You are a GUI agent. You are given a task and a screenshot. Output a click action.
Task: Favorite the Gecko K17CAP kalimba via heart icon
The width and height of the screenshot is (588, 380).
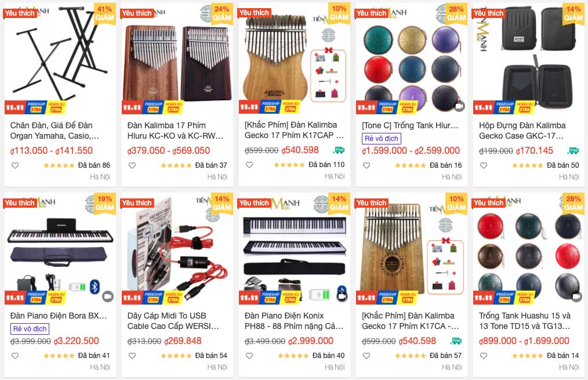(x=249, y=165)
